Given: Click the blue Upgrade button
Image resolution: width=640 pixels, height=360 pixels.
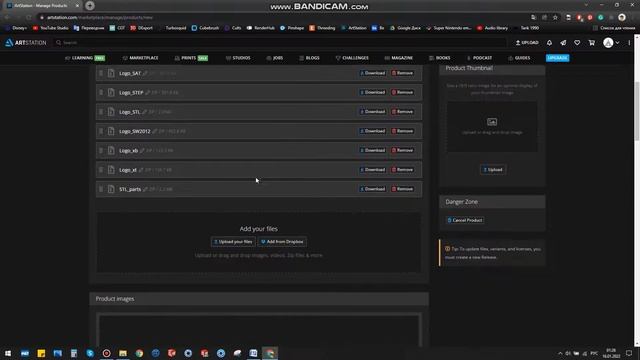Looking at the screenshot, I should pos(558,58).
